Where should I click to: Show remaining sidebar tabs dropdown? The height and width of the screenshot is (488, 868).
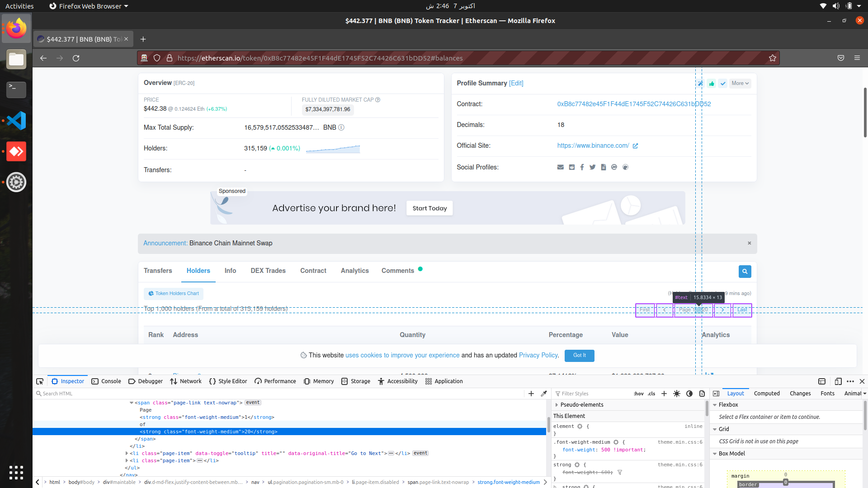pyautogui.click(x=864, y=394)
